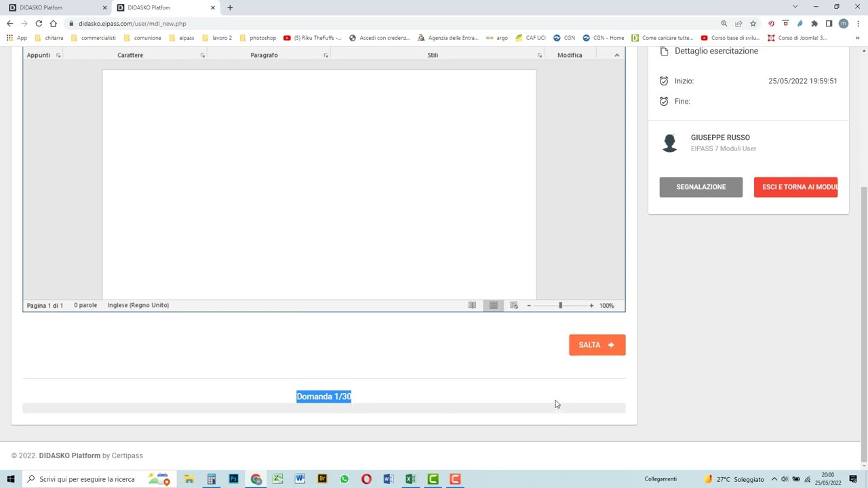Open the Windows Start menu
The image size is (868, 488).
click(x=11, y=479)
